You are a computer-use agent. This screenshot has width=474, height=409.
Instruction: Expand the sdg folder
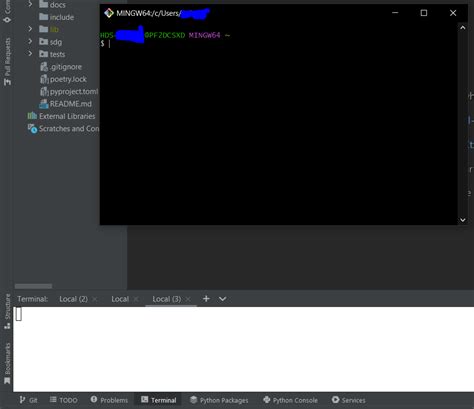pyautogui.click(x=30, y=41)
